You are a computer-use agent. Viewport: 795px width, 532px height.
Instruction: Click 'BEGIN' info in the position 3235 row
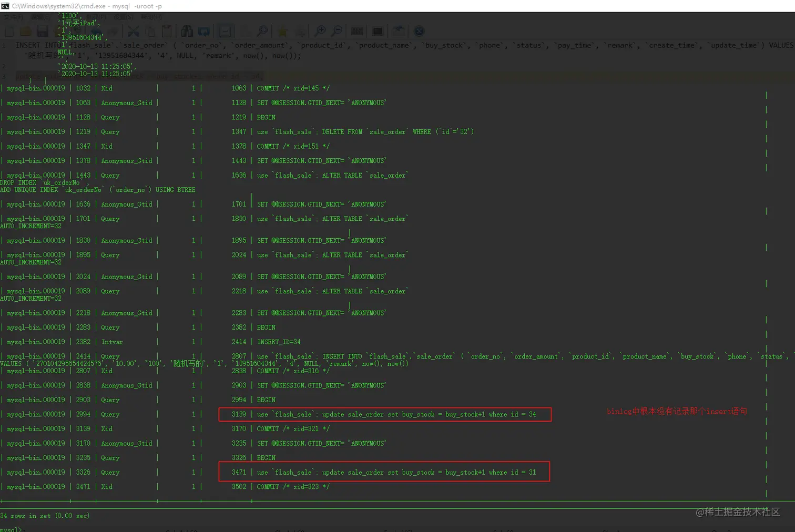coord(266,458)
